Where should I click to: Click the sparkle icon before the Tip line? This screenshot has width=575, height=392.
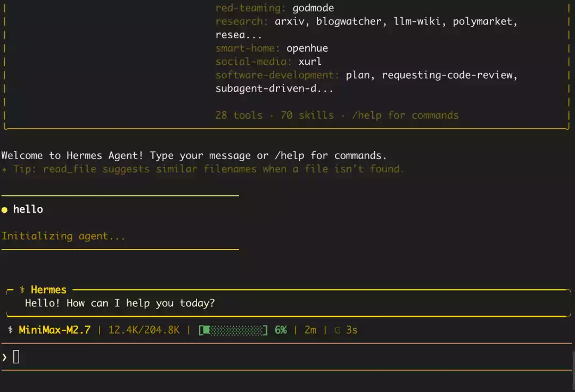(x=5, y=169)
